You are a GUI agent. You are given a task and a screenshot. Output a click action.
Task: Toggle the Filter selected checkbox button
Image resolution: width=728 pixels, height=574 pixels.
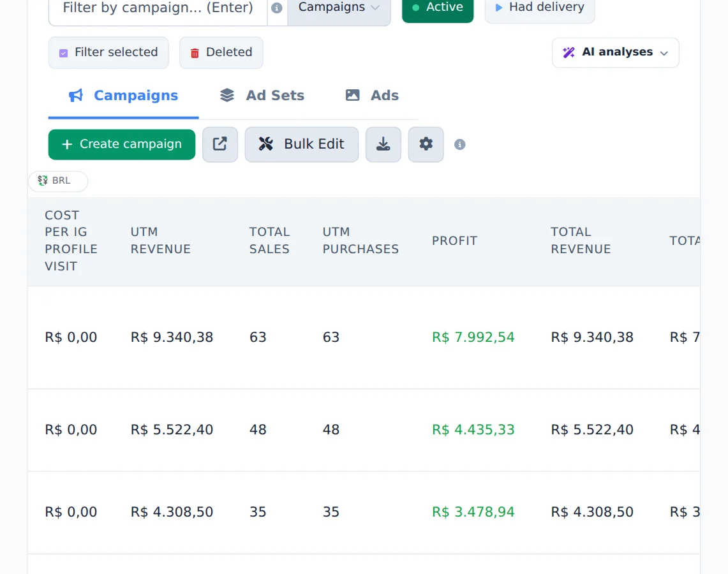(x=108, y=52)
